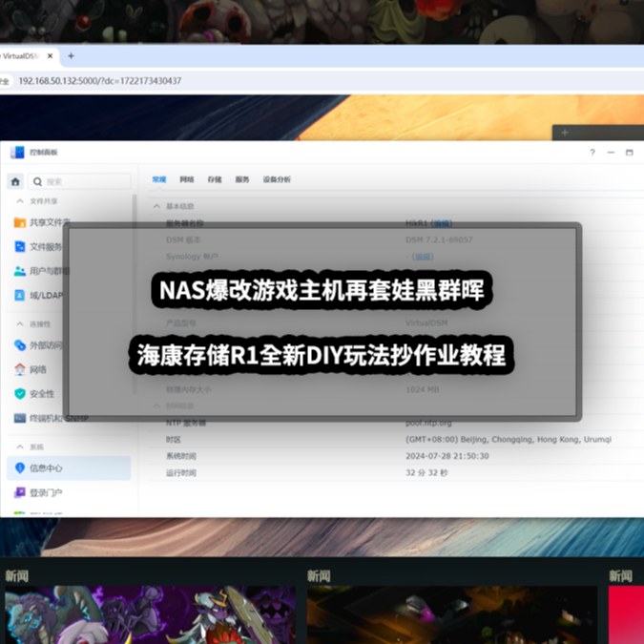The width and height of the screenshot is (644, 644).
Task: Collapse the 时间信息 section
Action: click(x=156, y=405)
